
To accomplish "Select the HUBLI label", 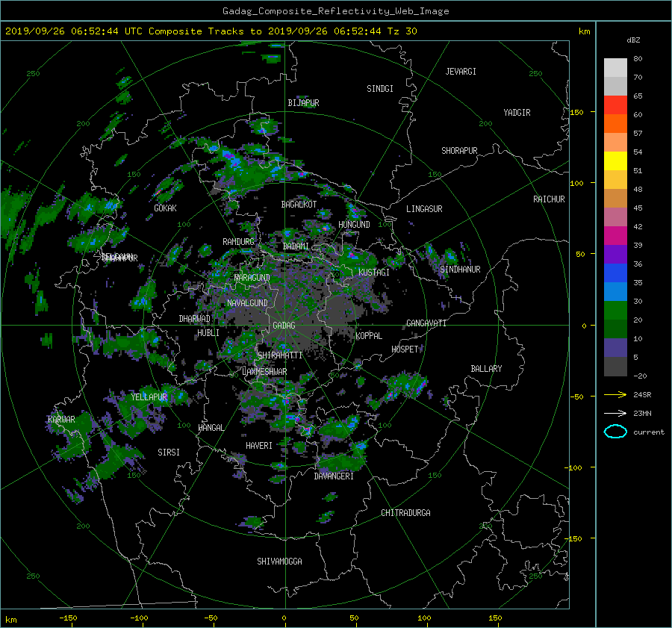I will (x=208, y=333).
